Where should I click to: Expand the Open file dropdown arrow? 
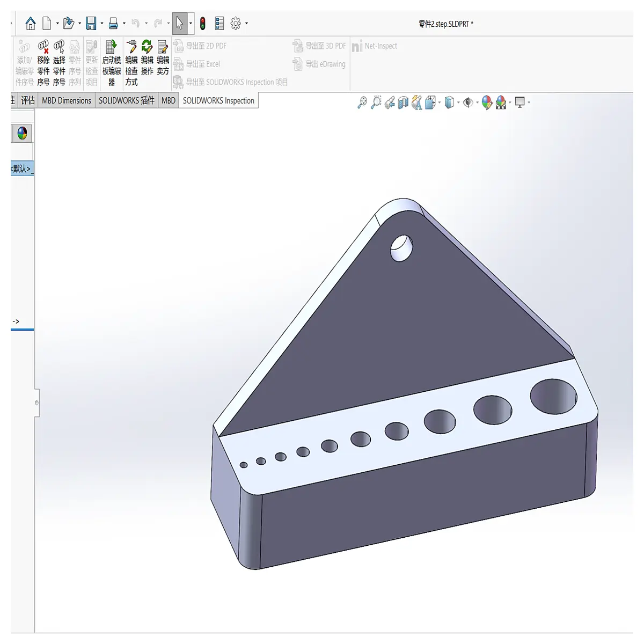click(x=80, y=24)
